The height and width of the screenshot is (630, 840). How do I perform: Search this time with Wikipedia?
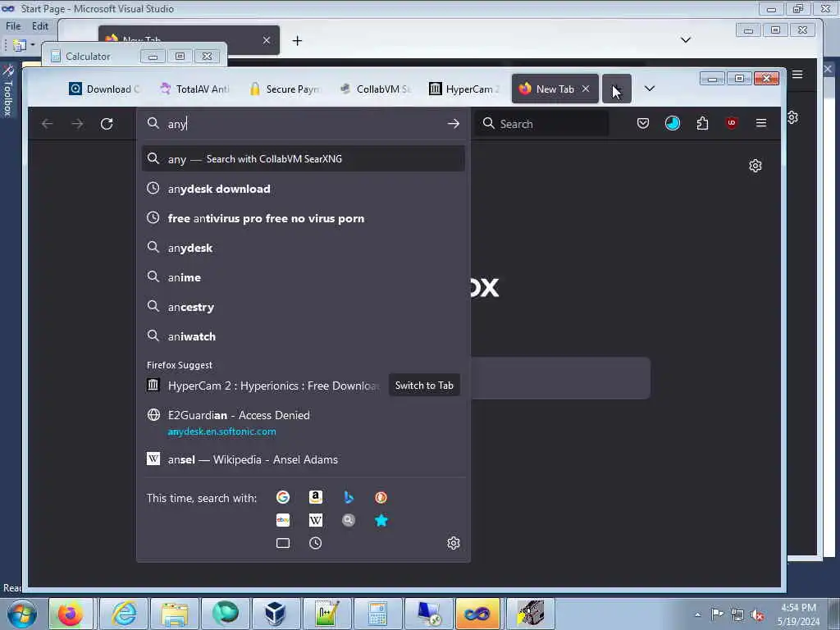click(x=316, y=520)
